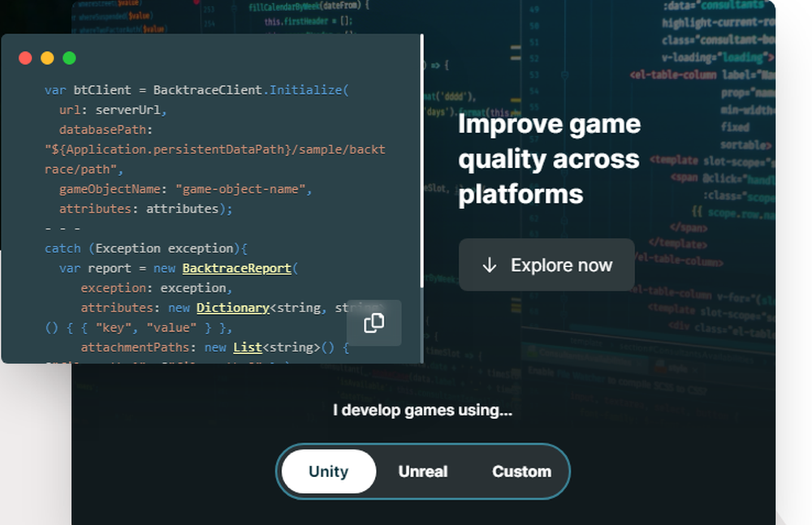Click the "gameObjectName: "game-object-name"," code line
The width and height of the screenshot is (812, 525).
pos(185,190)
